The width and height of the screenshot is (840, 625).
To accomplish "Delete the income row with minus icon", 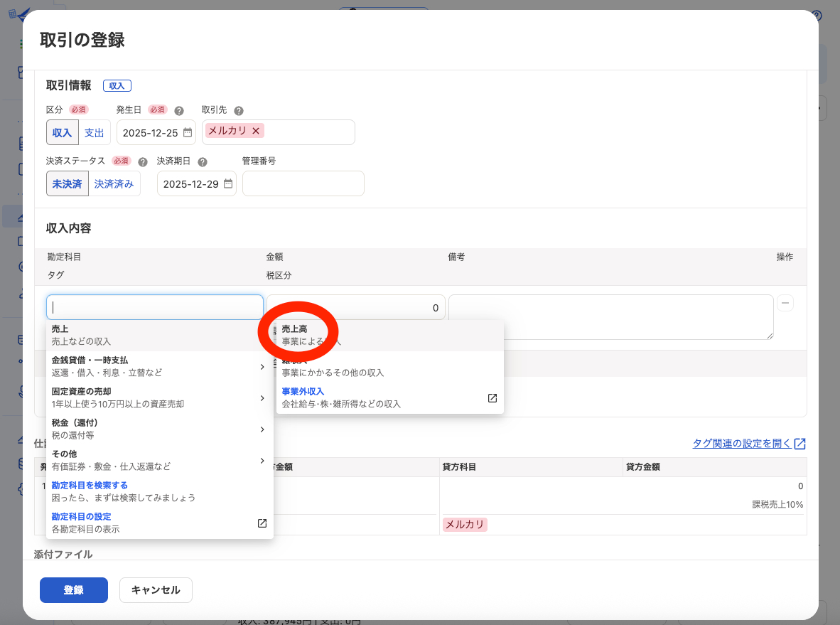I will click(785, 303).
